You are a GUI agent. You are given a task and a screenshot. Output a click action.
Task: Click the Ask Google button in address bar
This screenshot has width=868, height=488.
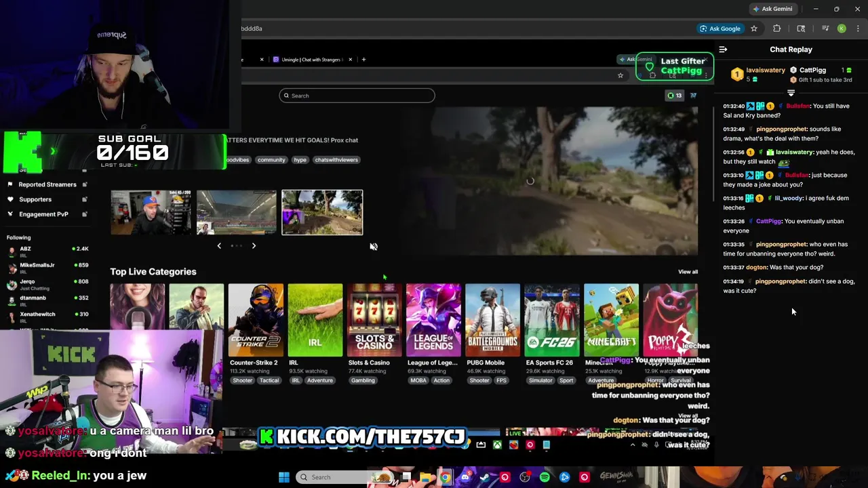click(x=720, y=28)
